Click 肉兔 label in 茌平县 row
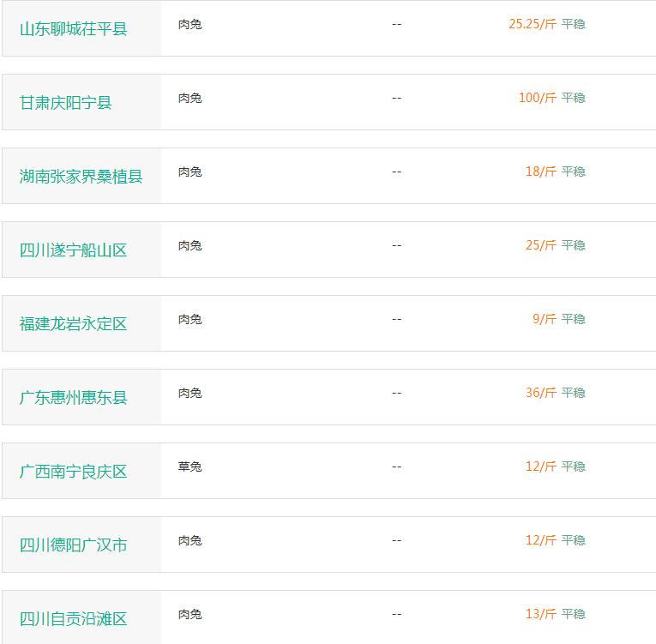The image size is (656, 644). 190,24
